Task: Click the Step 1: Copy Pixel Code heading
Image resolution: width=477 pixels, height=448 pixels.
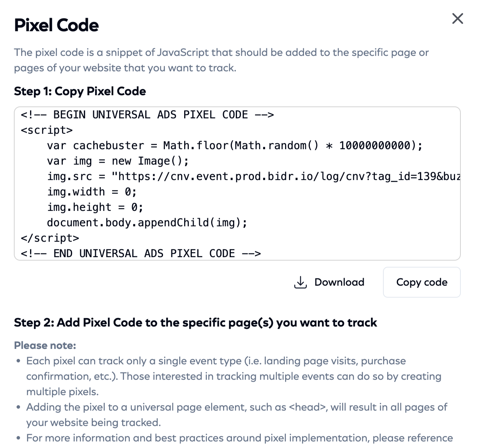Action: pos(80,91)
